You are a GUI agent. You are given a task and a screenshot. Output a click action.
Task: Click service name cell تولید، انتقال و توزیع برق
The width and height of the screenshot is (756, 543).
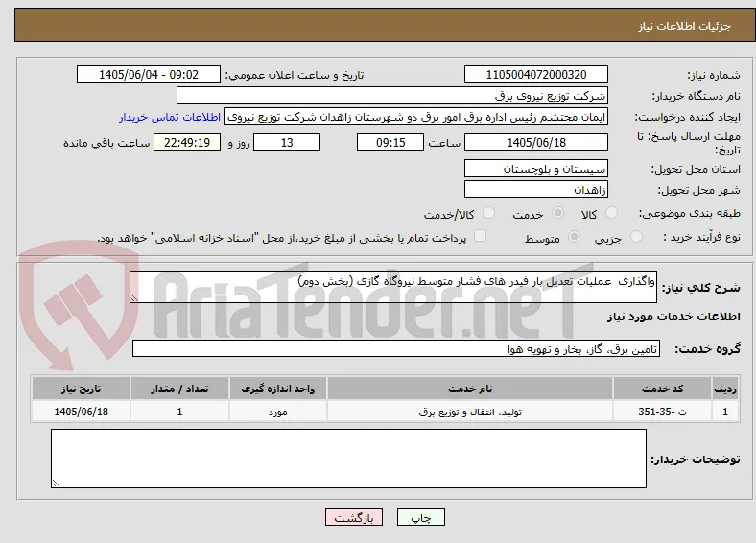tap(470, 412)
